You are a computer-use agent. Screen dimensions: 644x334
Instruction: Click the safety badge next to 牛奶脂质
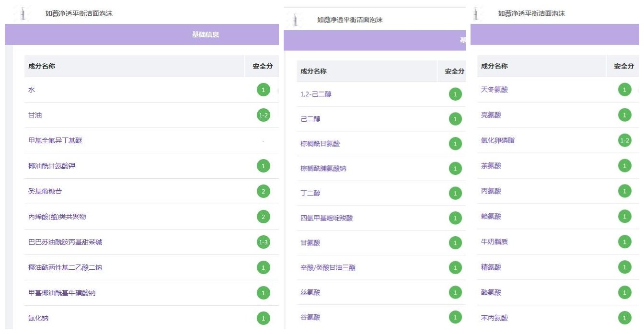(x=624, y=242)
